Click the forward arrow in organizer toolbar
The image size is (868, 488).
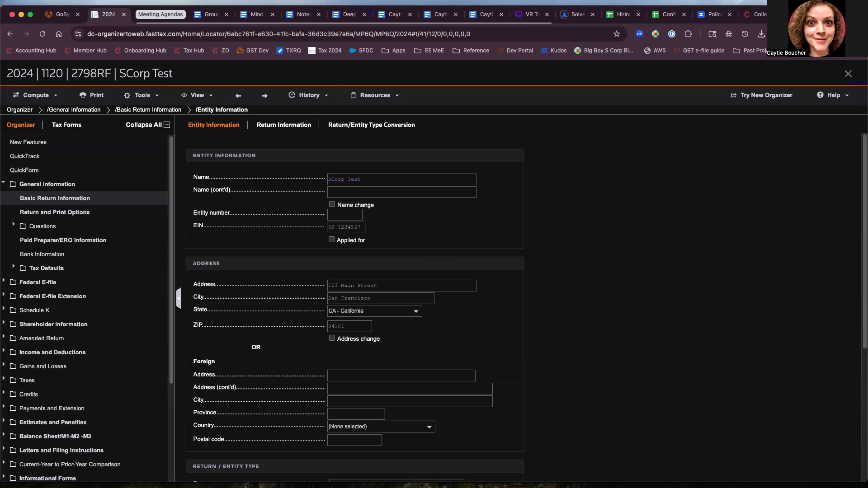point(264,95)
